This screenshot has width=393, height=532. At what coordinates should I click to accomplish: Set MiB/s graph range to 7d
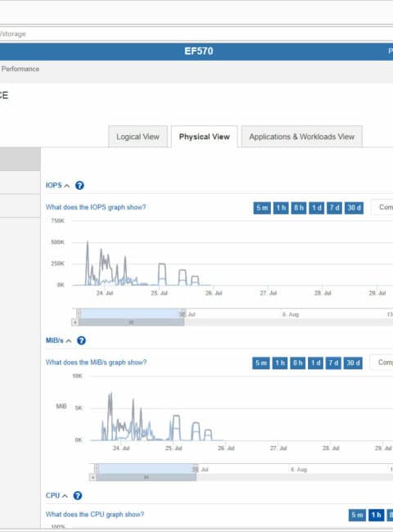click(333, 363)
